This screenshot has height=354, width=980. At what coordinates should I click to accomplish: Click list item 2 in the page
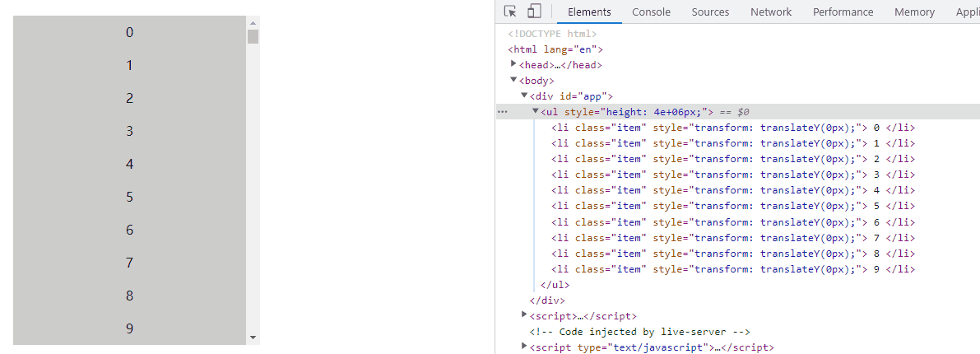[x=129, y=98]
